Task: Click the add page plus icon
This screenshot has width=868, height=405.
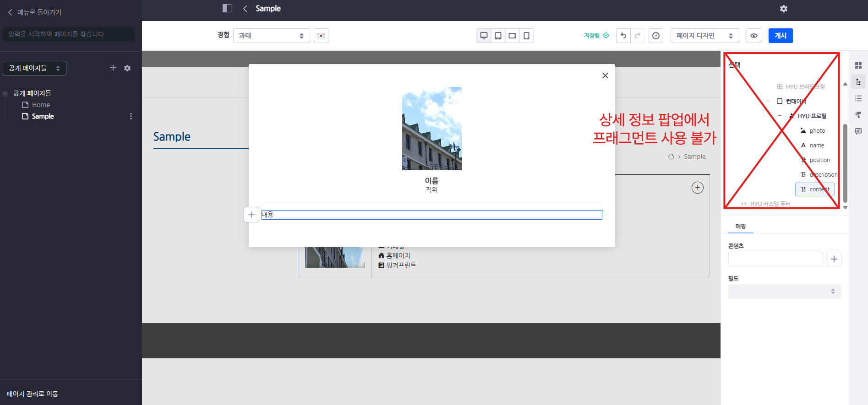Action: pyautogui.click(x=113, y=68)
